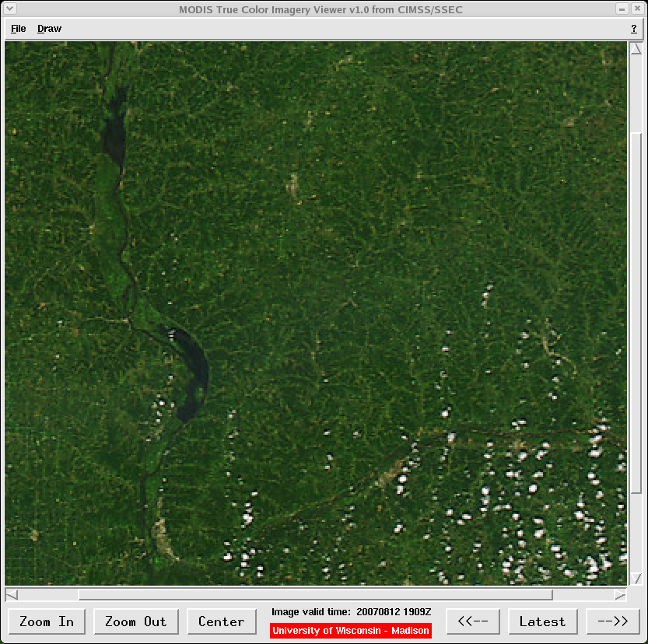Image resolution: width=648 pixels, height=644 pixels.
Task: Open the Draw menu
Action: click(x=49, y=29)
